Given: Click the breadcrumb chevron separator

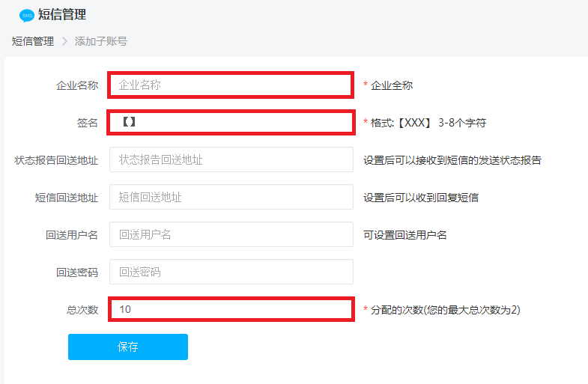Looking at the screenshot, I should pyautogui.click(x=64, y=41).
